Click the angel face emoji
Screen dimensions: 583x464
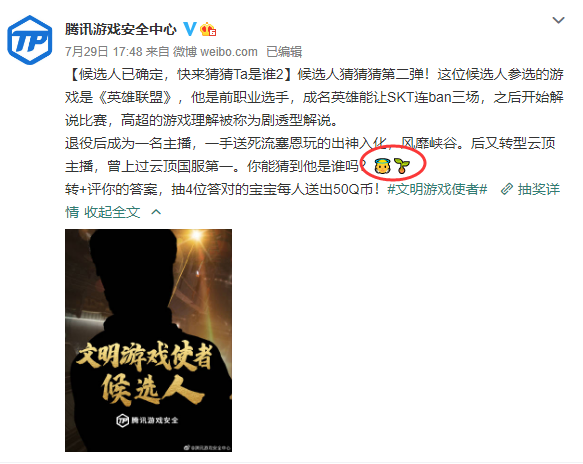click(x=383, y=165)
